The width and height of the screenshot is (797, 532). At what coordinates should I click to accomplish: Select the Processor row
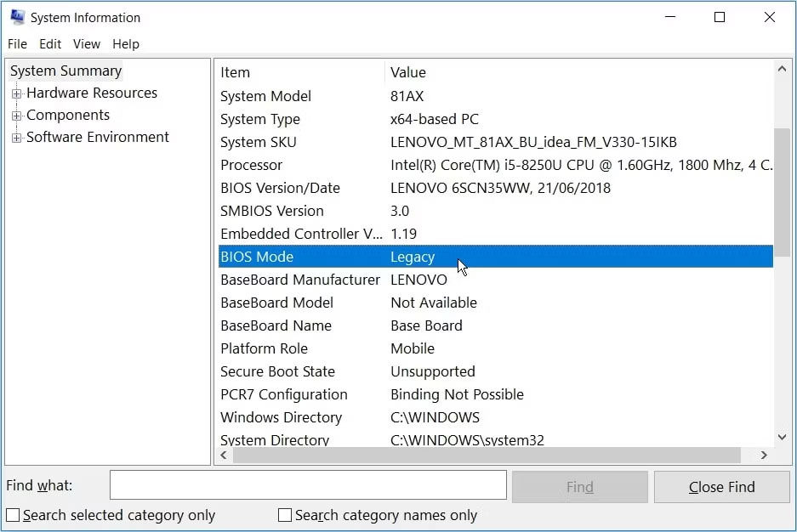click(496, 165)
